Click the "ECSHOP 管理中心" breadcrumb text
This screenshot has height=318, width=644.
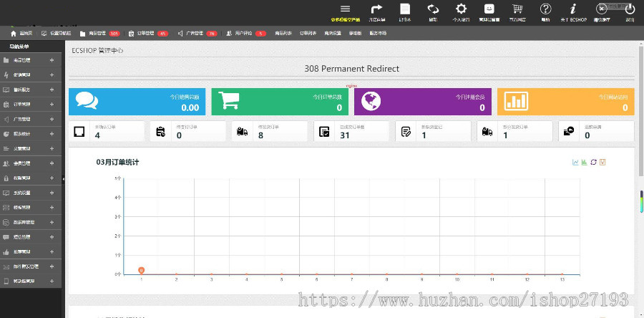click(x=97, y=51)
